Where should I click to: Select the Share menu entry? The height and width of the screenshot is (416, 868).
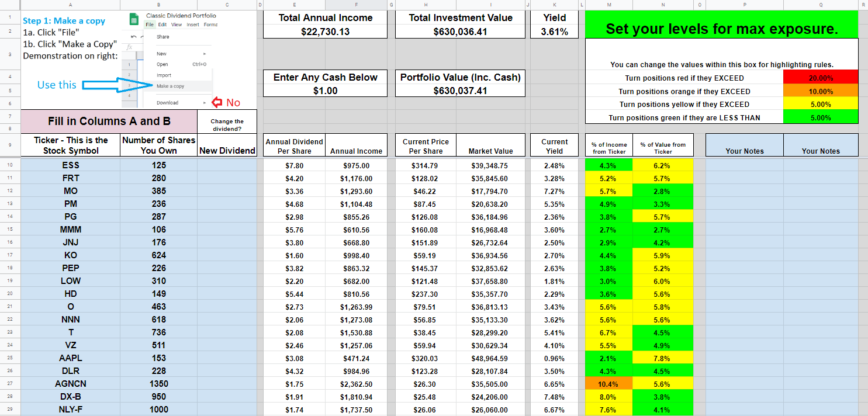click(162, 37)
